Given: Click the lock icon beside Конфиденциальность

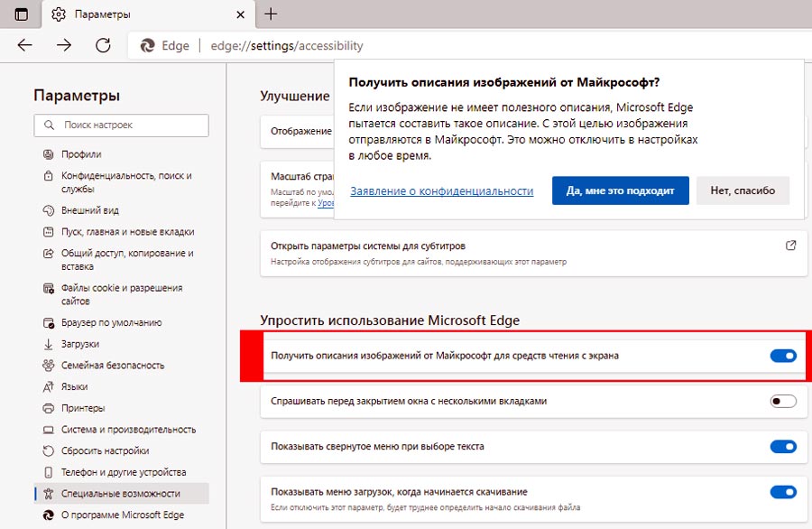Looking at the screenshot, I should [x=48, y=176].
